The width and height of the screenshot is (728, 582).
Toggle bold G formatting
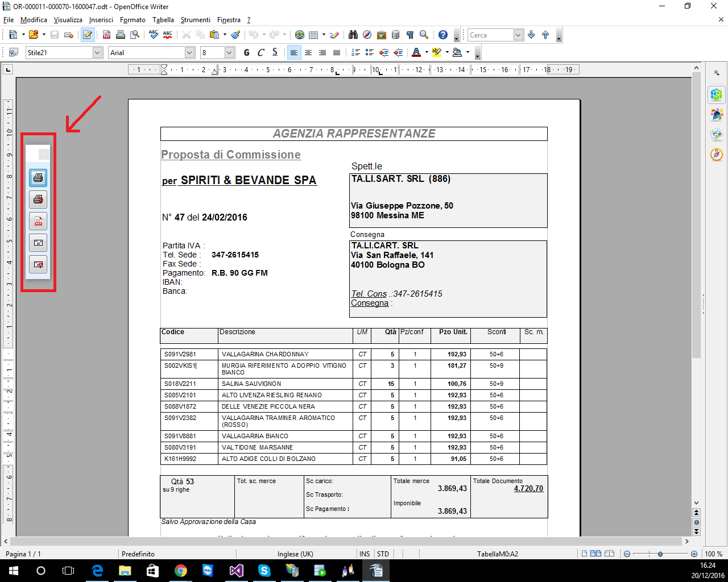point(246,52)
